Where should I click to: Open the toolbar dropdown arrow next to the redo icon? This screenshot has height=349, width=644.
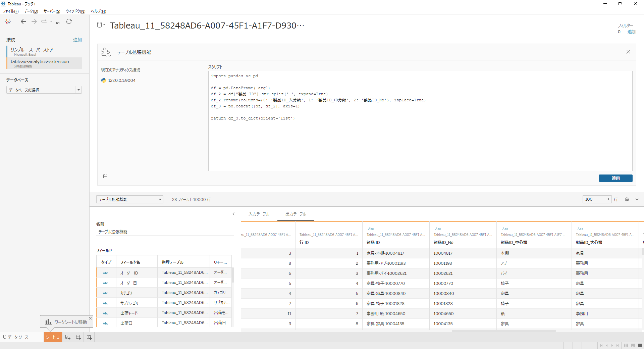click(51, 22)
